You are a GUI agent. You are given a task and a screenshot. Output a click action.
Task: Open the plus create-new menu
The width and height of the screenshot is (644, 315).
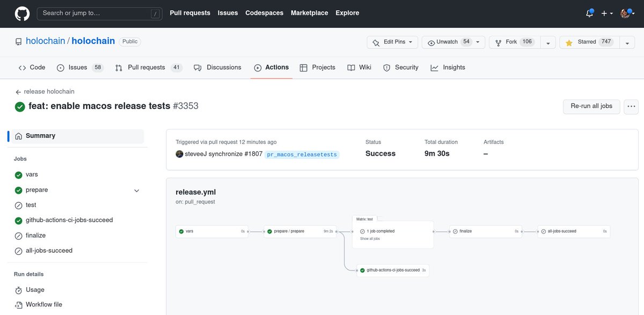(x=607, y=13)
